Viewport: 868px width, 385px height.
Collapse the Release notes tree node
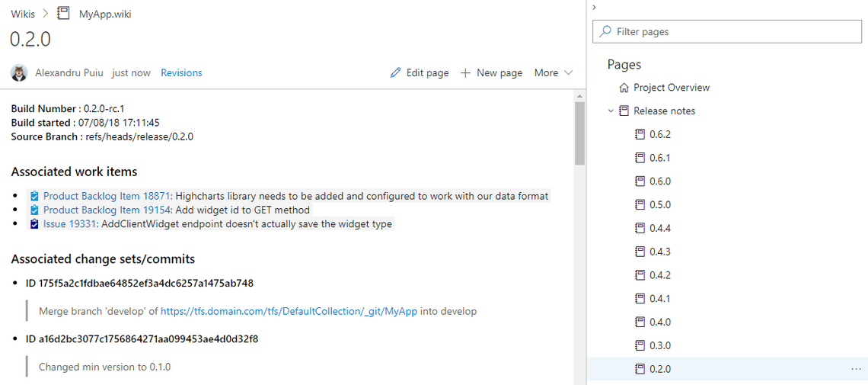click(611, 111)
